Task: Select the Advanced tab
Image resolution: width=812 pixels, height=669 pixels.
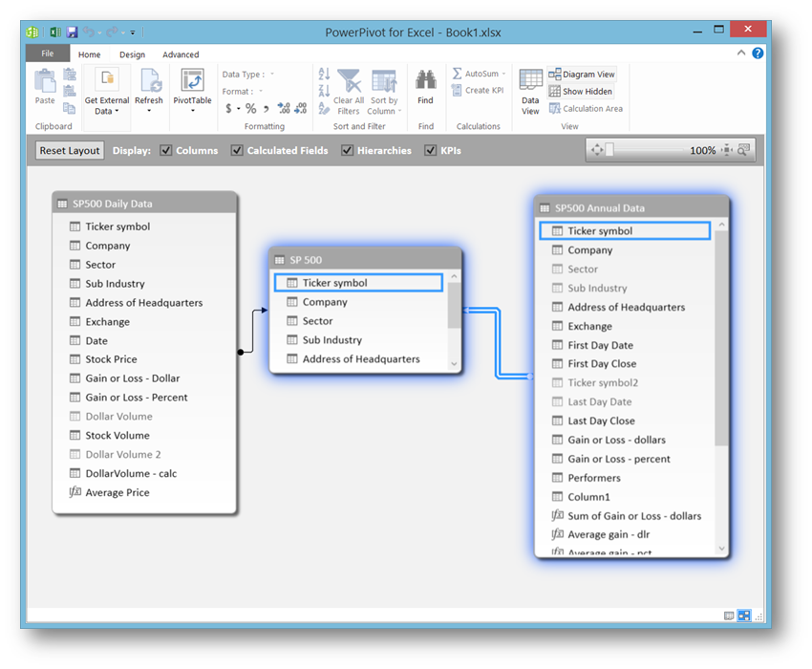Action: 181,54
